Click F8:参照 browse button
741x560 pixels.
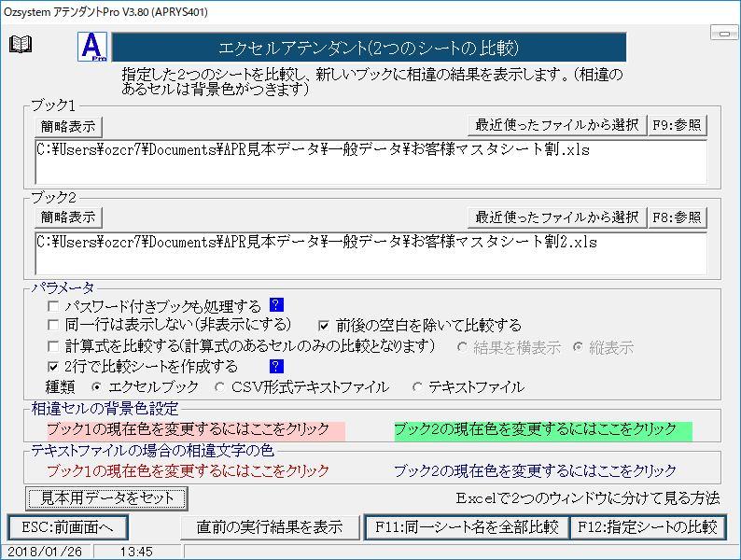pyautogui.click(x=678, y=217)
